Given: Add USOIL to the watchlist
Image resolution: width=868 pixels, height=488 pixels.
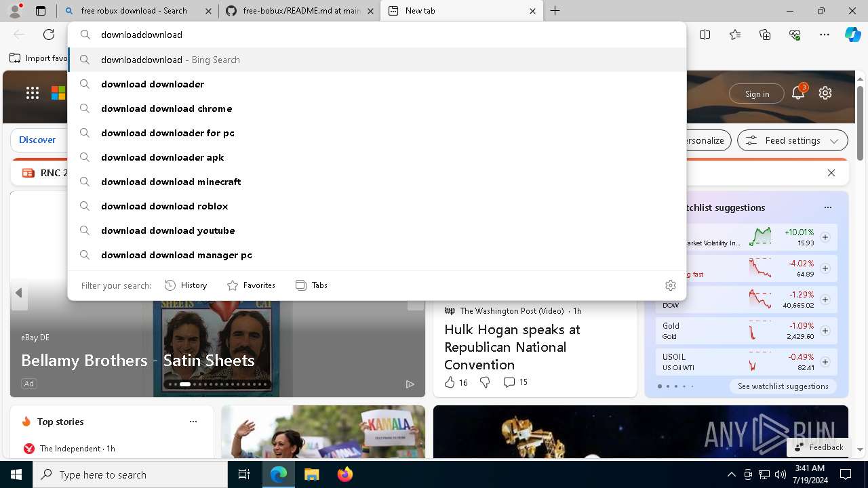Looking at the screenshot, I should click(825, 362).
